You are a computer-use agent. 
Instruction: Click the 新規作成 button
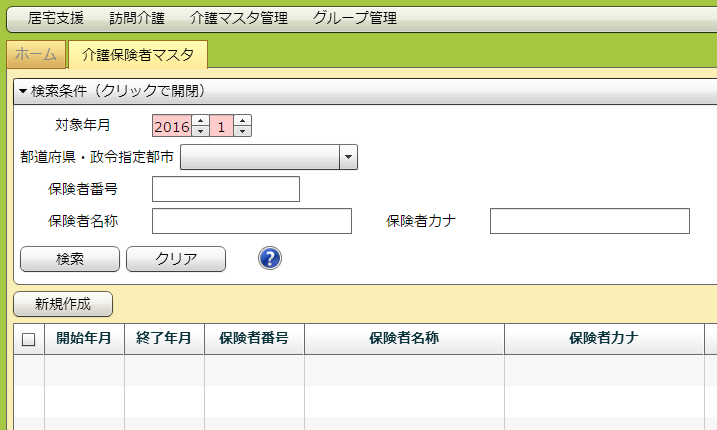(x=63, y=304)
